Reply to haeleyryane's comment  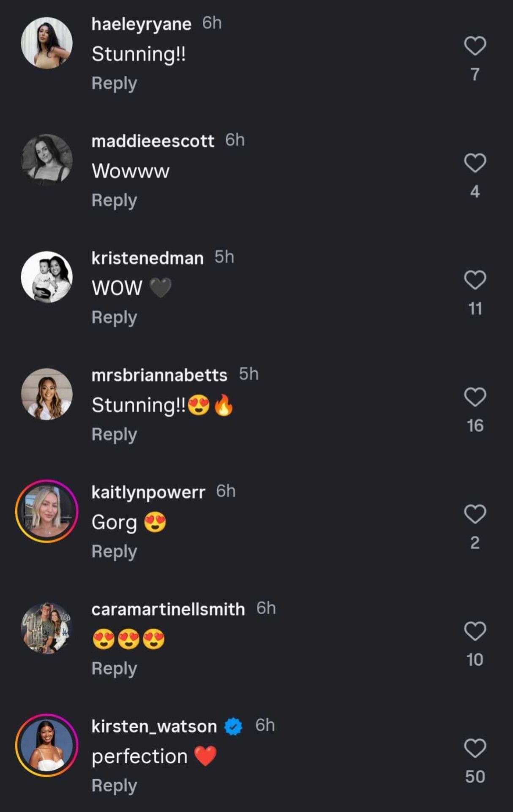point(114,83)
